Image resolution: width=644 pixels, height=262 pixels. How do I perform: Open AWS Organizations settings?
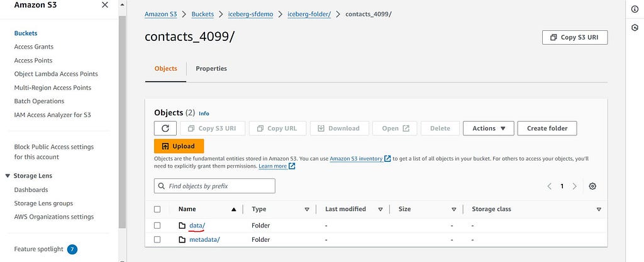[54, 217]
